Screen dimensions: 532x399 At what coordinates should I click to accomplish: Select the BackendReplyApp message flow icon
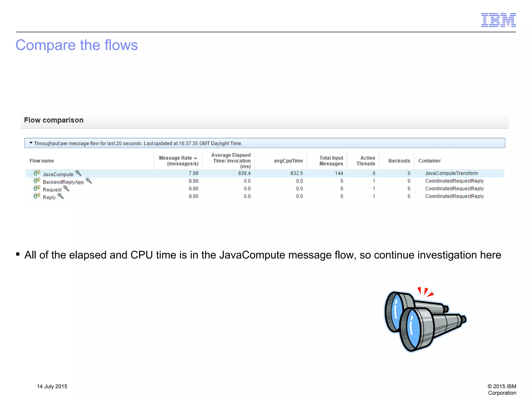37,180
